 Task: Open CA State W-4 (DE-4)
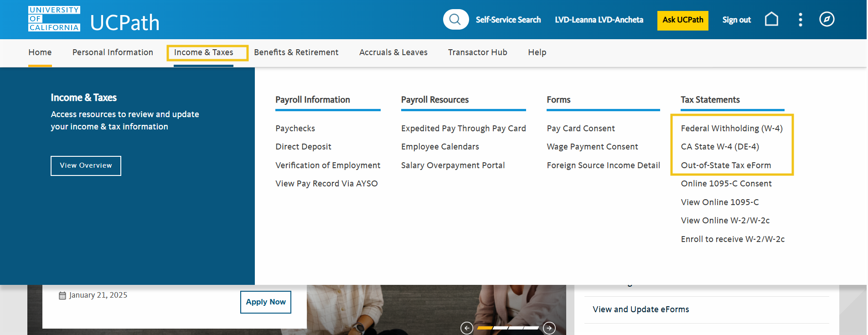click(x=720, y=147)
